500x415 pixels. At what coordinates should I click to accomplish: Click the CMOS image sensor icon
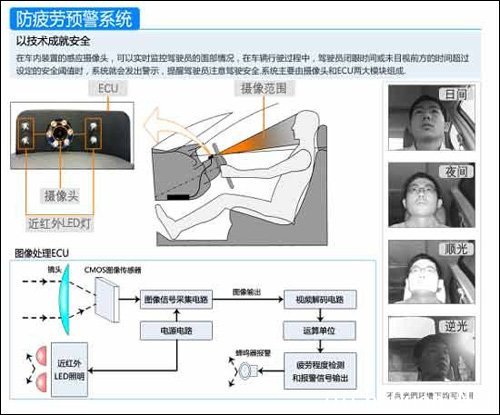[x=107, y=300]
